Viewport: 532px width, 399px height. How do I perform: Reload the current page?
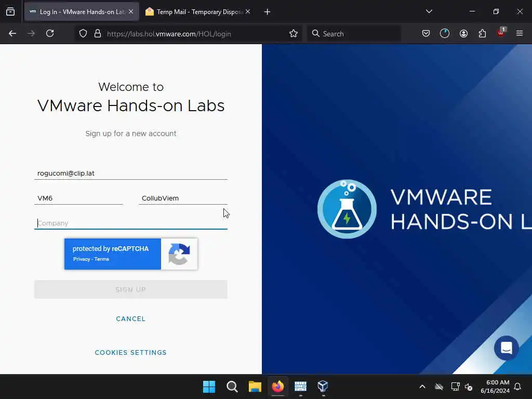pyautogui.click(x=50, y=34)
